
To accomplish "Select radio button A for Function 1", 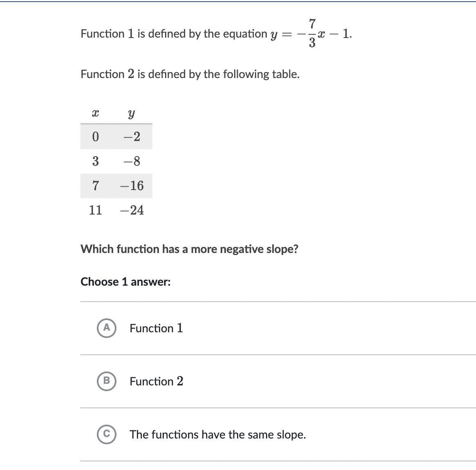I will pos(107,328).
